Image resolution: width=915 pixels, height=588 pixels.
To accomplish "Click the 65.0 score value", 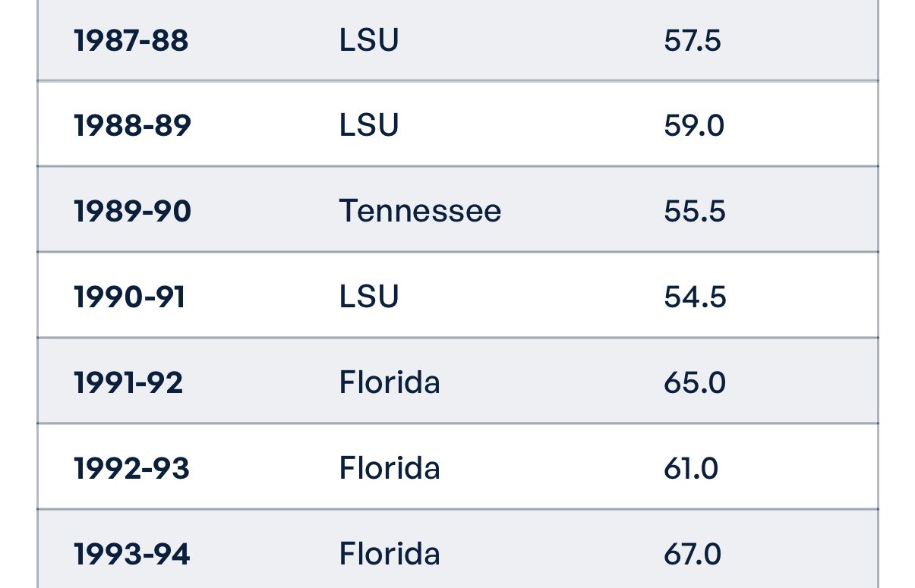I will (694, 382).
